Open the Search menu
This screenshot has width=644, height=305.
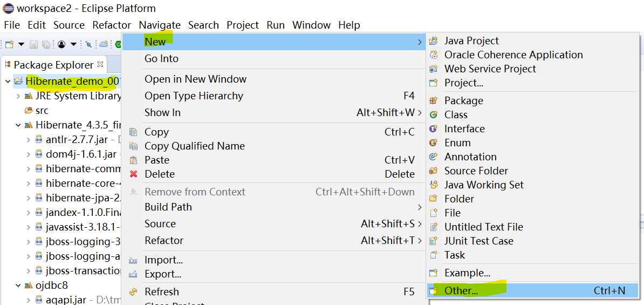click(203, 25)
